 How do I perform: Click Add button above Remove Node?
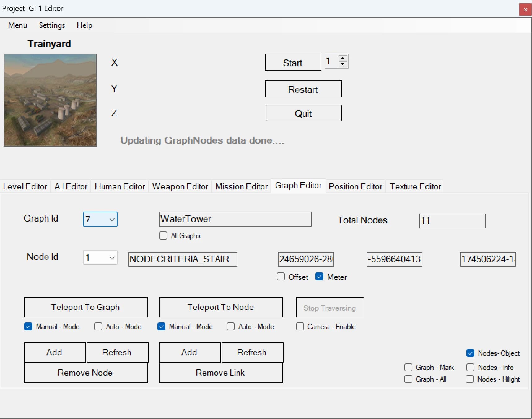point(55,352)
